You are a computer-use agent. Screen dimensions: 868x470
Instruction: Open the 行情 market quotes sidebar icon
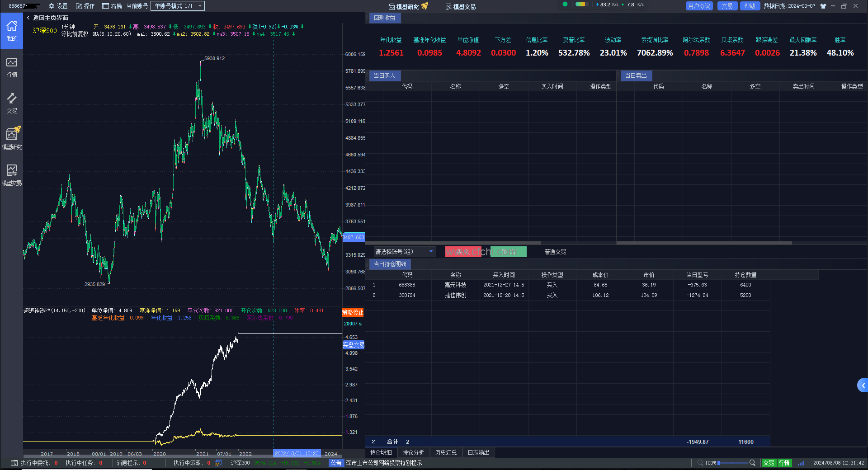(12, 67)
